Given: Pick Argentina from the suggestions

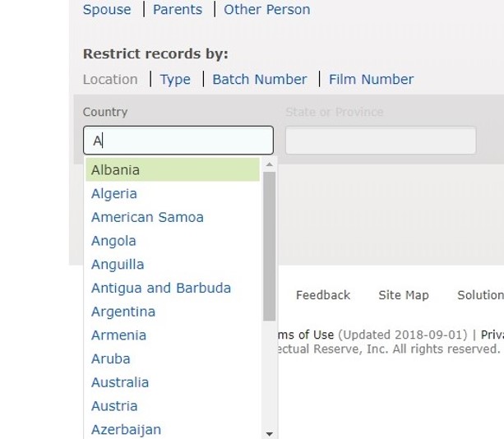Looking at the screenshot, I should coord(123,312).
